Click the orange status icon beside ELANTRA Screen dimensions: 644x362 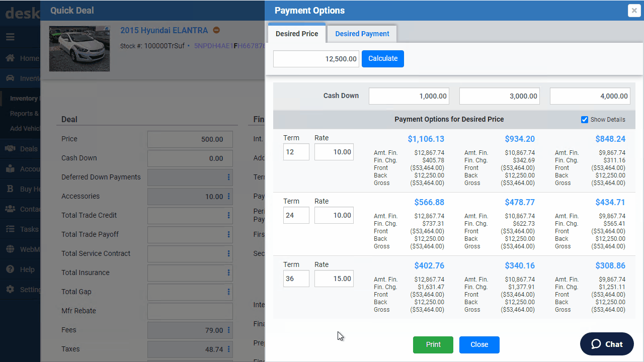tap(216, 30)
